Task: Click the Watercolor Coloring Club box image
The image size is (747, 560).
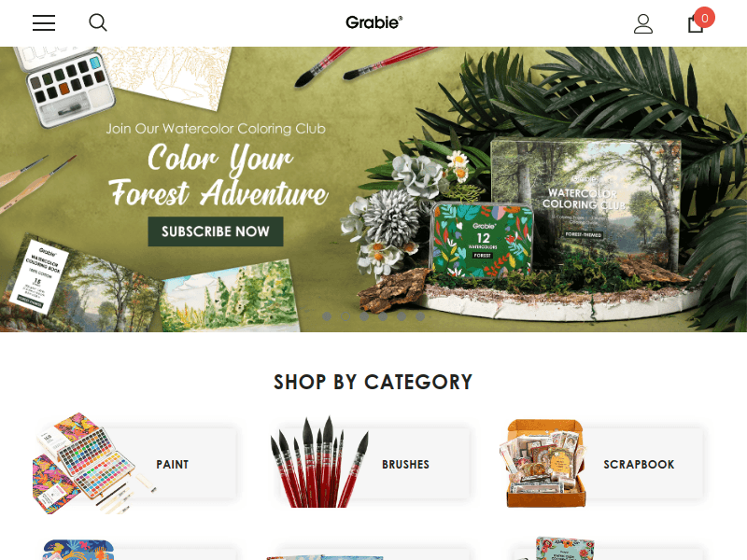Action: (586, 207)
